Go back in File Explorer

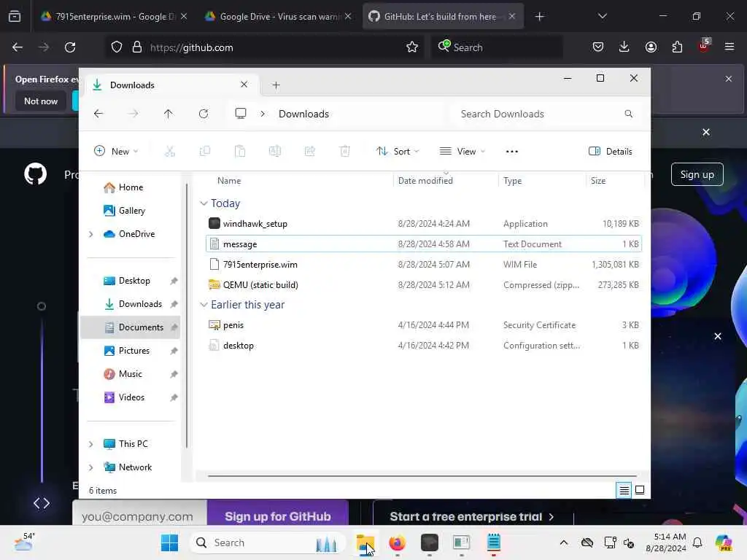click(98, 114)
